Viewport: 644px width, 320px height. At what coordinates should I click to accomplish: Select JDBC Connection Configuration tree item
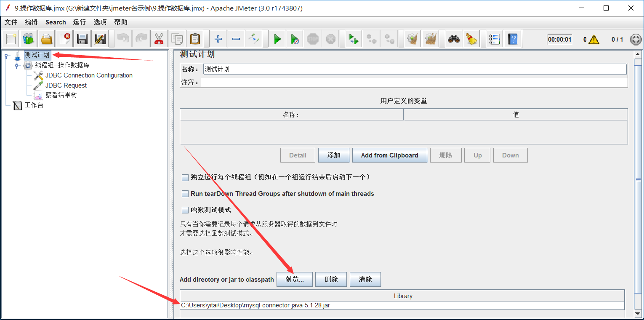[x=89, y=75]
